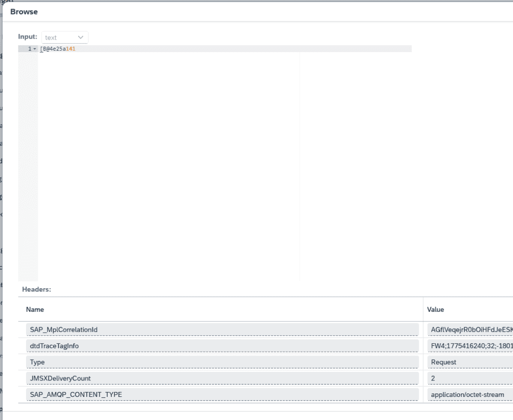This screenshot has width=513, height=420.
Task: Click the Input: label
Action: tap(28, 37)
